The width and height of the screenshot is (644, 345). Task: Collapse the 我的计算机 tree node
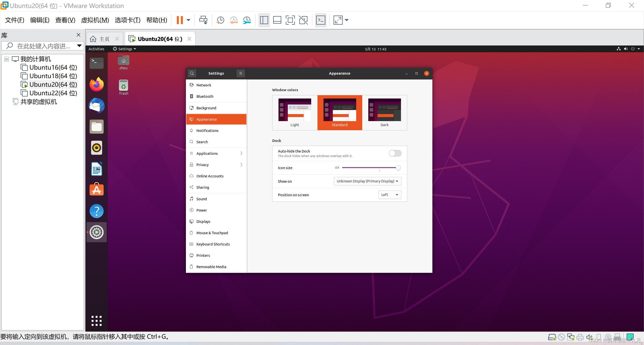pos(7,59)
